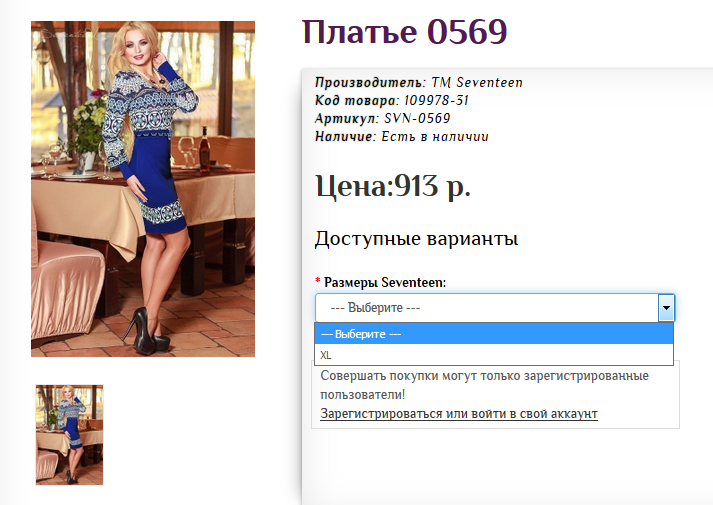This screenshot has height=505, width=713.
Task: Click the notice about registered users only
Action: click(x=484, y=385)
